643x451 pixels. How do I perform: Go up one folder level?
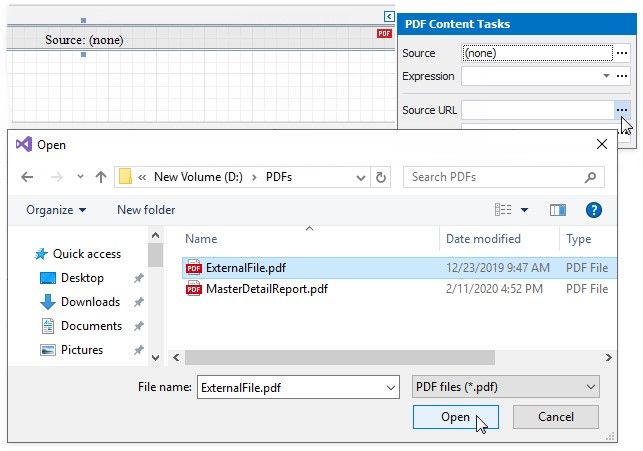point(101,177)
